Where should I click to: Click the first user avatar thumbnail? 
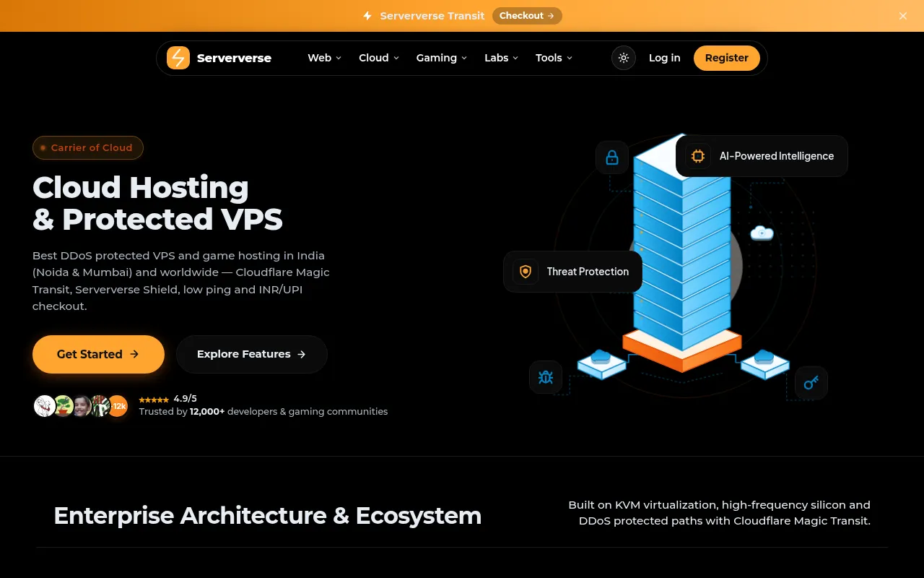click(45, 406)
